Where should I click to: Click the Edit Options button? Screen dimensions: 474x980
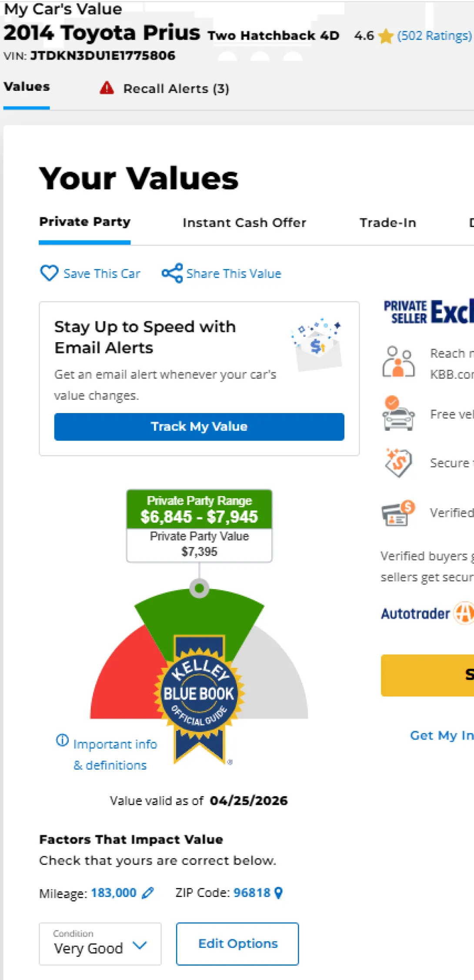[x=237, y=943]
